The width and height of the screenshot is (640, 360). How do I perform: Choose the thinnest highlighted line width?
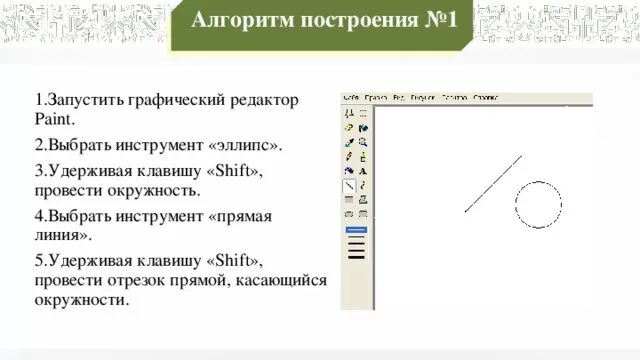pos(356,230)
